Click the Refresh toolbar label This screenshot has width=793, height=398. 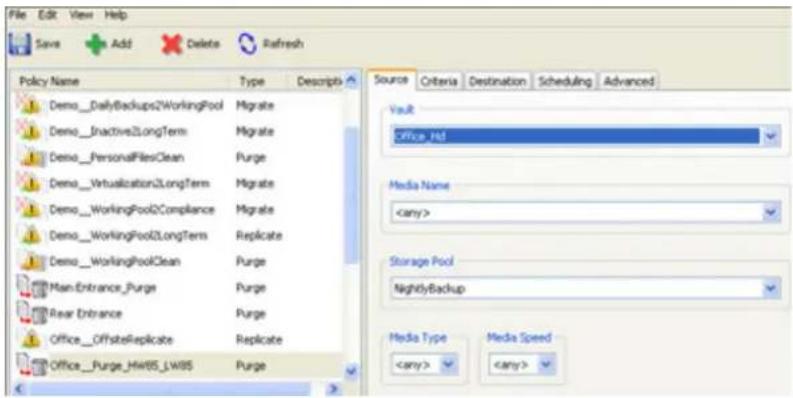(x=283, y=45)
